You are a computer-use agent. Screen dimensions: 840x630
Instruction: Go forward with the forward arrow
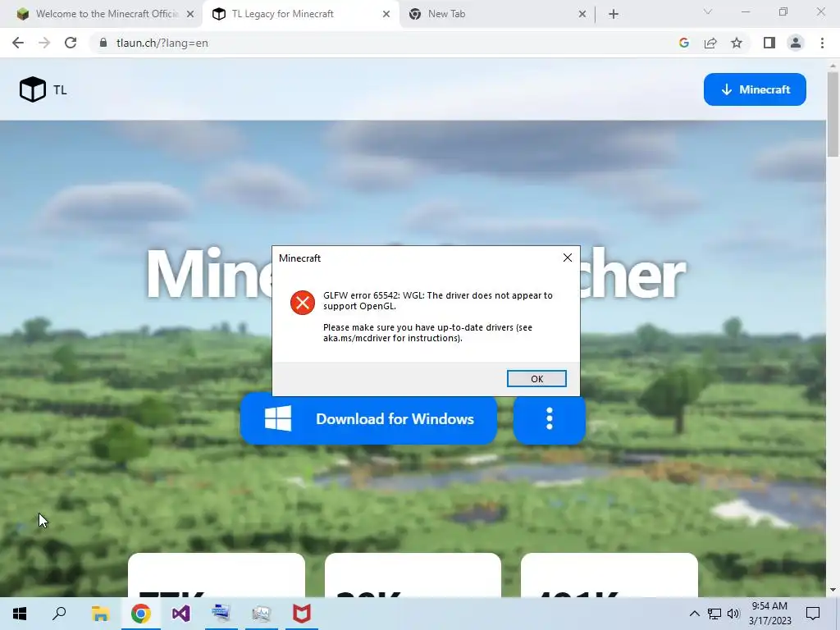(x=44, y=43)
